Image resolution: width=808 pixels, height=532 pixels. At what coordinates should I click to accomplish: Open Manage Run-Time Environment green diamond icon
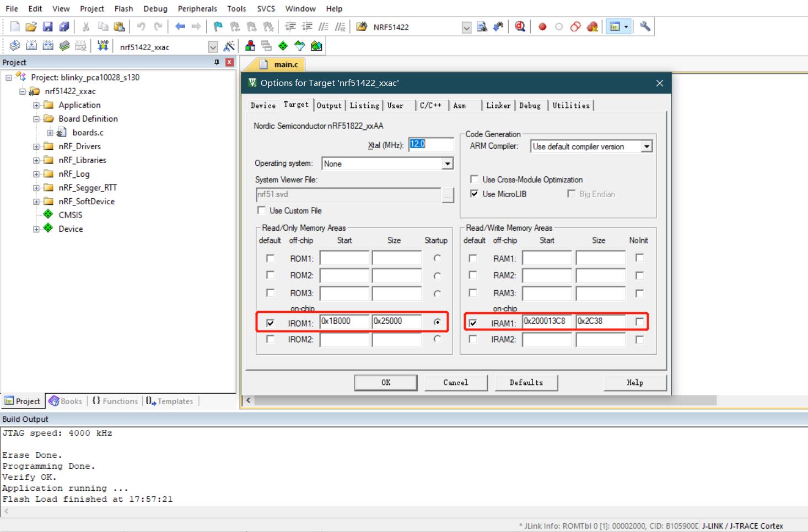click(x=283, y=46)
